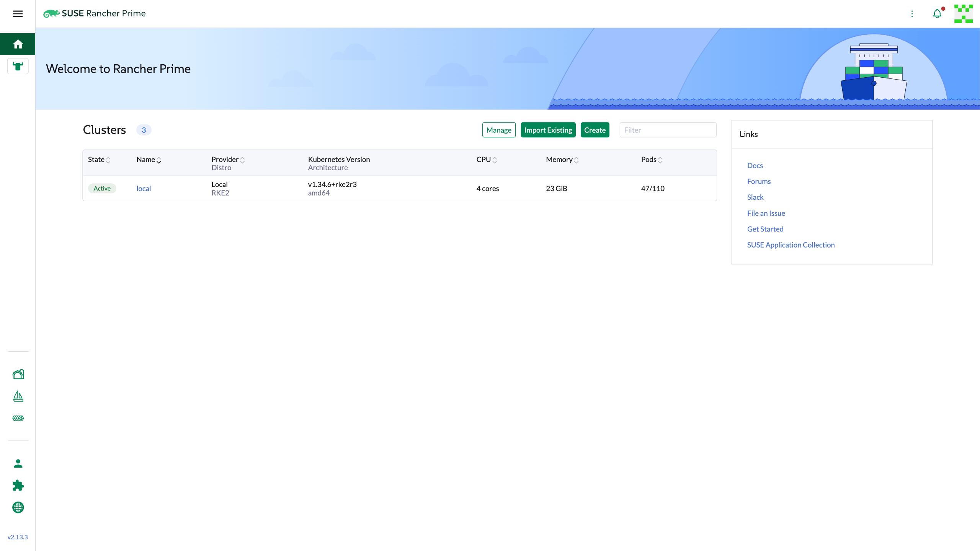Click the 47/110 pods value
The image size is (980, 551).
(653, 188)
